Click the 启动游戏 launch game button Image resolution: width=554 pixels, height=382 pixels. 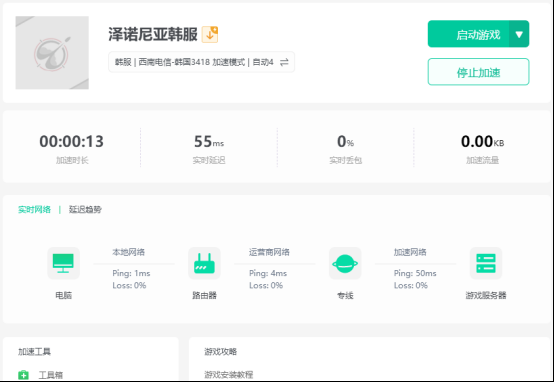point(468,34)
